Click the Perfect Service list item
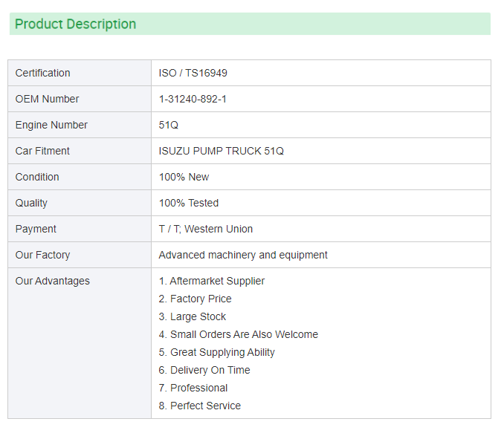This screenshot has width=504, height=439. [x=200, y=406]
